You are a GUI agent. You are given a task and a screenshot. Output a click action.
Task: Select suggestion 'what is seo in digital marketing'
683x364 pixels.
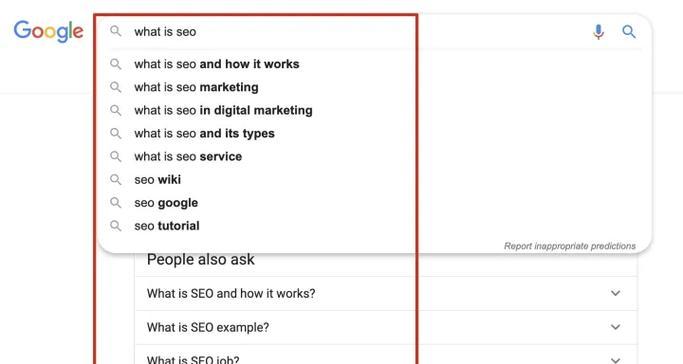(x=223, y=110)
